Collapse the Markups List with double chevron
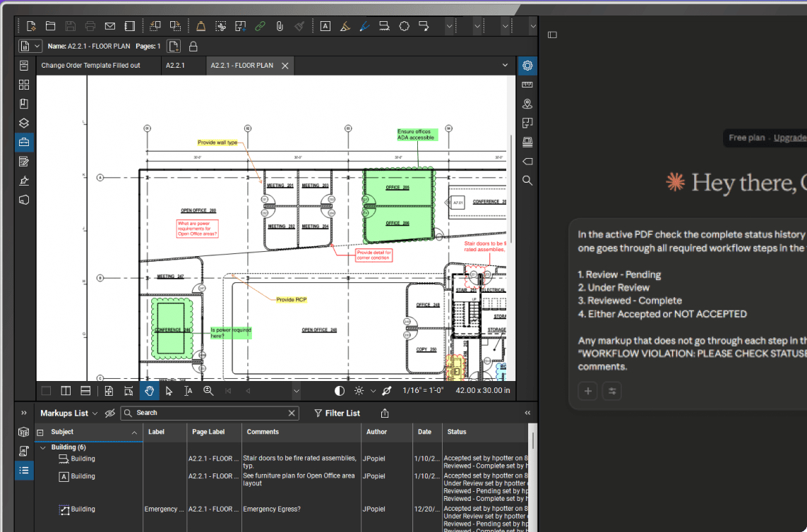 tap(527, 413)
